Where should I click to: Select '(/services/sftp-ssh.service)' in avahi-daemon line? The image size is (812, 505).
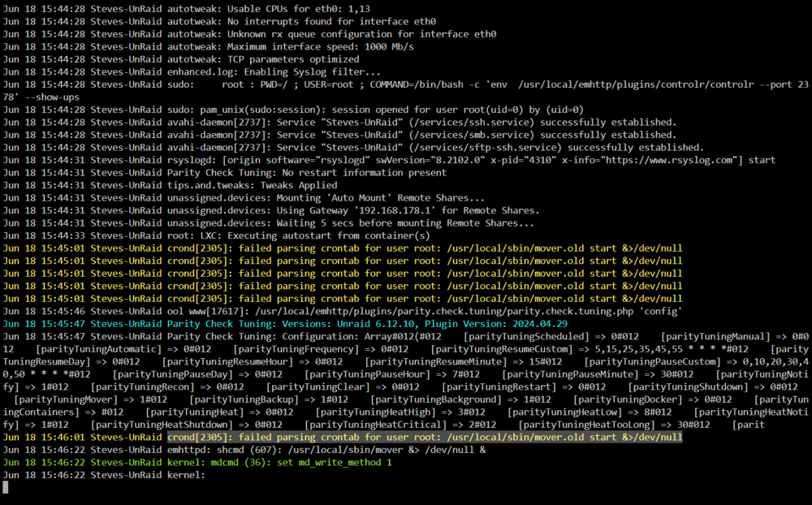pos(486,147)
